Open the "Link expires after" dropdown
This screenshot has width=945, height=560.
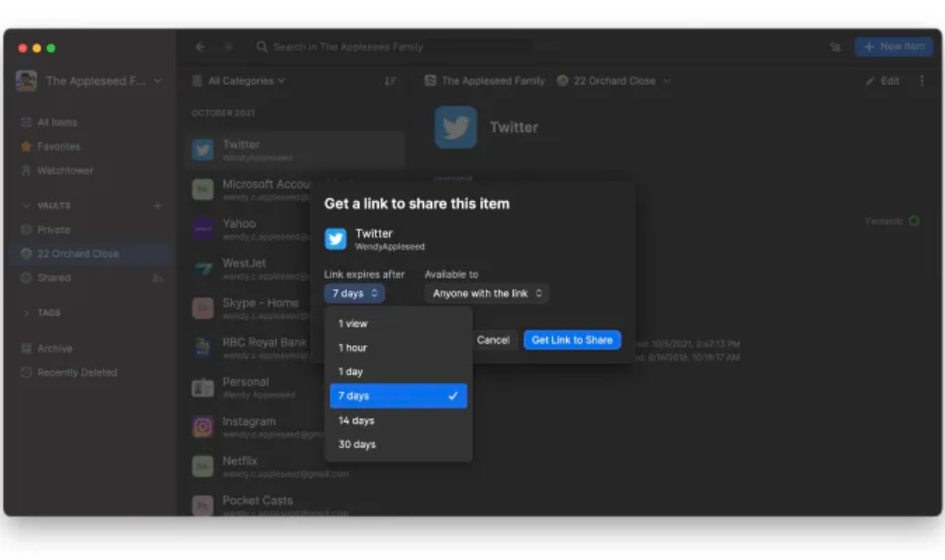(x=355, y=294)
